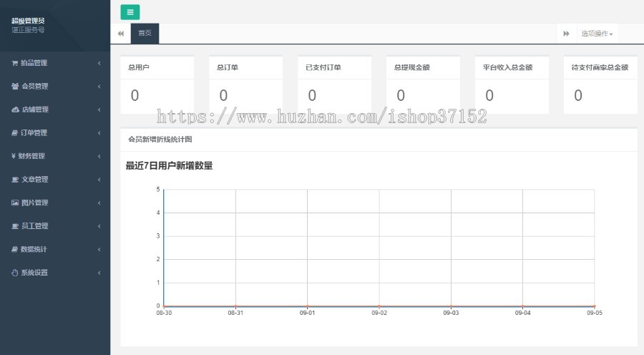Image resolution: width=644 pixels, height=355 pixels.
Task: Expand the 系统设置 chevron
Action: tap(99, 273)
